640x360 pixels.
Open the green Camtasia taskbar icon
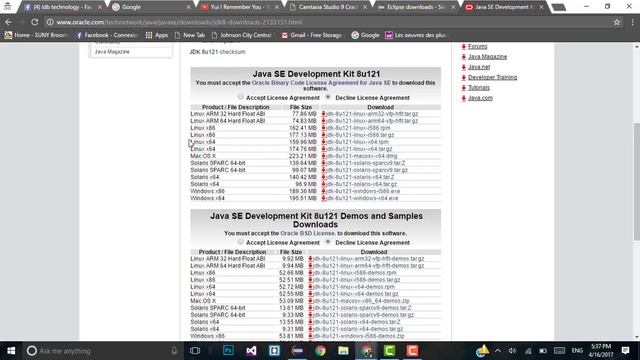click(389, 351)
